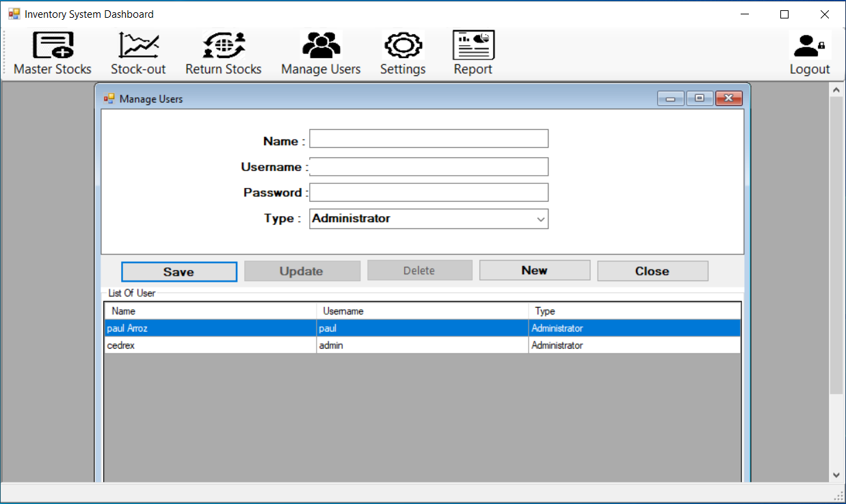The image size is (846, 504).
Task: Click into the Username input field
Action: (429, 167)
